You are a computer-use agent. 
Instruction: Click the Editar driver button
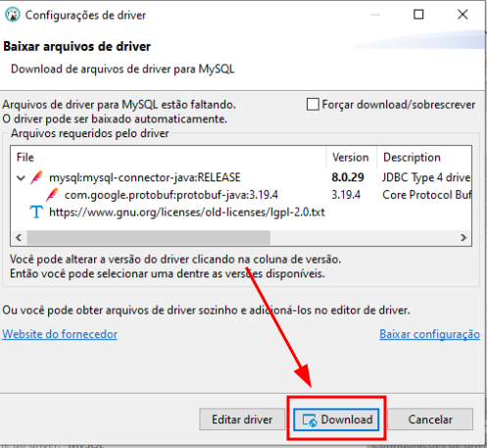pyautogui.click(x=242, y=420)
